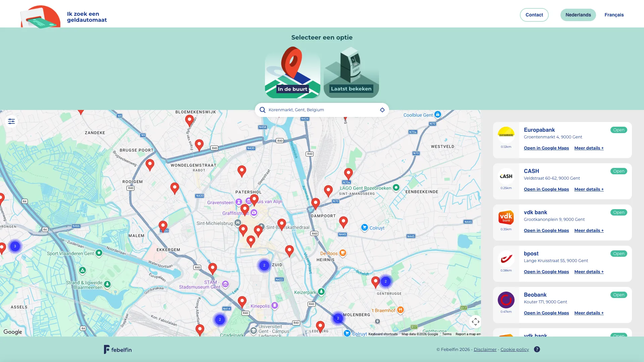Click the Colruyt shopping pin near Dampoort
Viewport: 644px width, 362px height.
click(x=365, y=228)
